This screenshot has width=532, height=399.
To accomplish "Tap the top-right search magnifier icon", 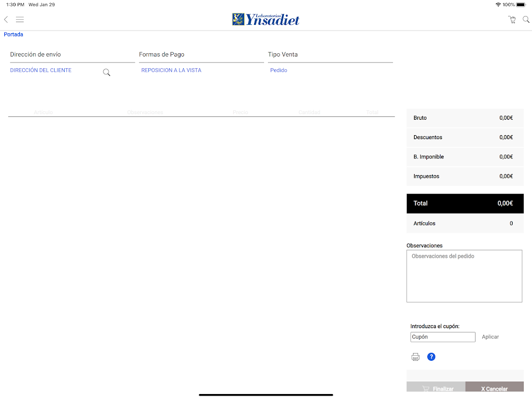I will (526, 19).
